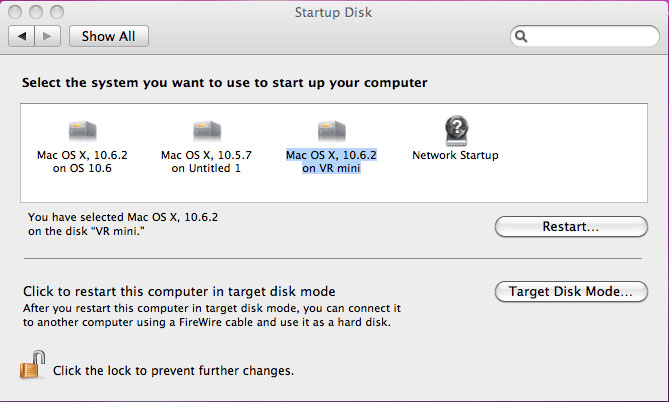This screenshot has height=402, width=669.
Task: Select the Untitled 1 disk icon
Action: click(x=207, y=130)
